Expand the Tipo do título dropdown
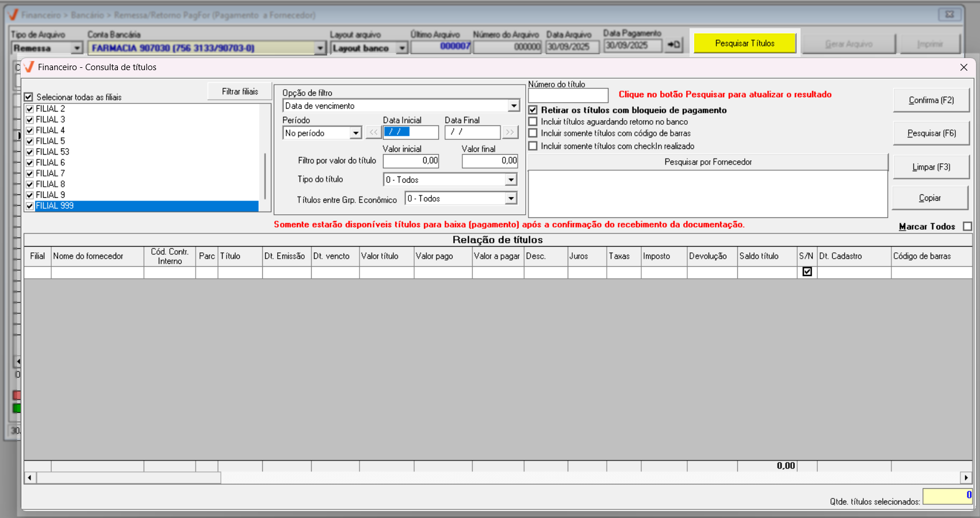Screen dimensions: 980x518 (x=511, y=180)
